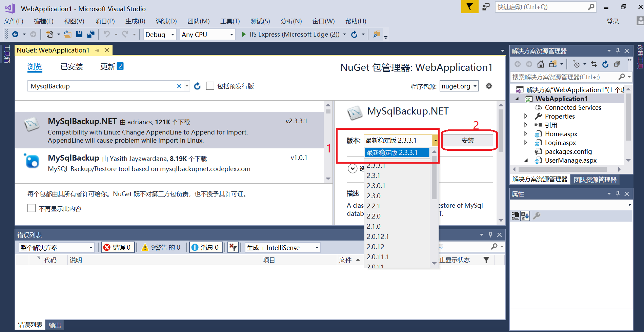Click the Redo arrow icon
Viewport: 644px width, 332px height.
125,34
